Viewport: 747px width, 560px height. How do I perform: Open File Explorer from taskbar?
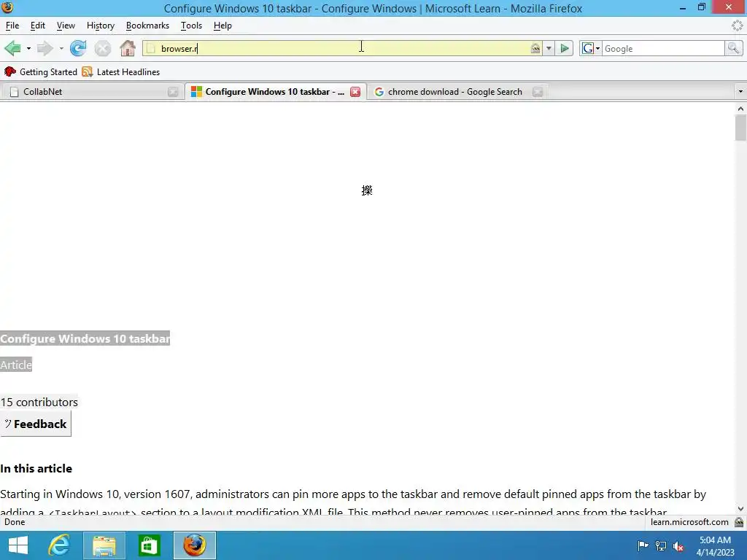pyautogui.click(x=104, y=545)
